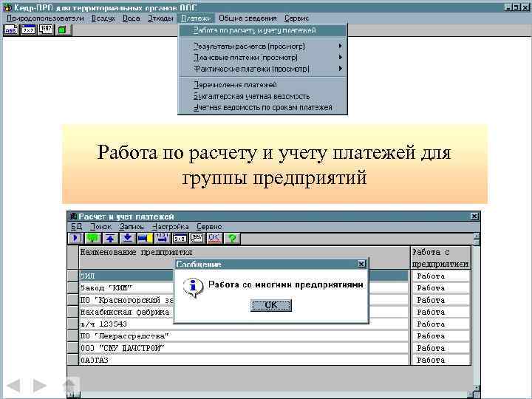Open the Поиск menu
532x399 pixels.
(100, 226)
